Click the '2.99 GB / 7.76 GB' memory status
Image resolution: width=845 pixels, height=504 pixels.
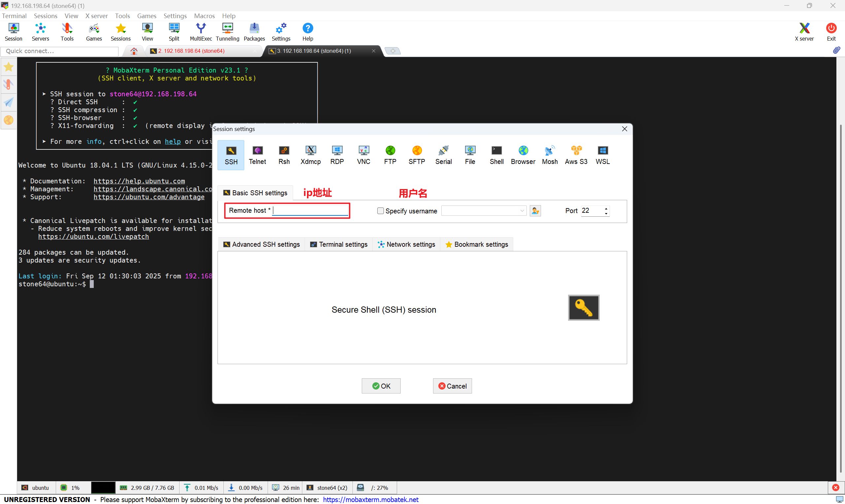pos(147,488)
